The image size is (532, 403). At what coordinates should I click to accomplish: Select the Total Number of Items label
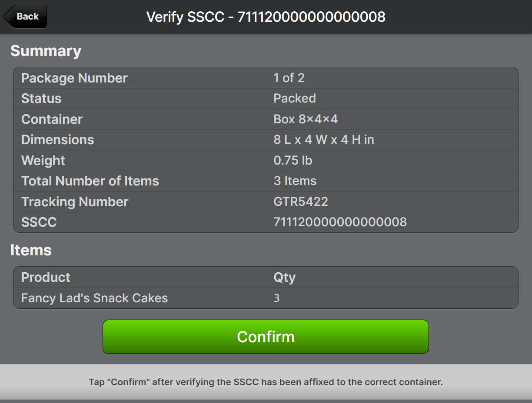pos(90,181)
